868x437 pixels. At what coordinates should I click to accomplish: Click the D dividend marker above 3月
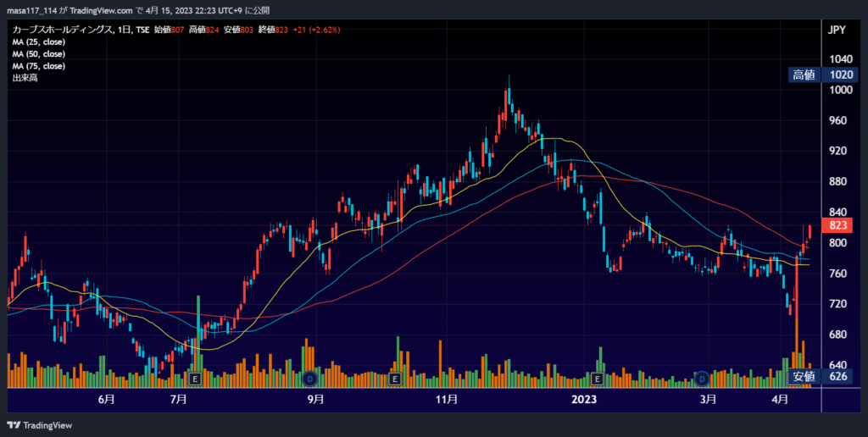click(703, 379)
